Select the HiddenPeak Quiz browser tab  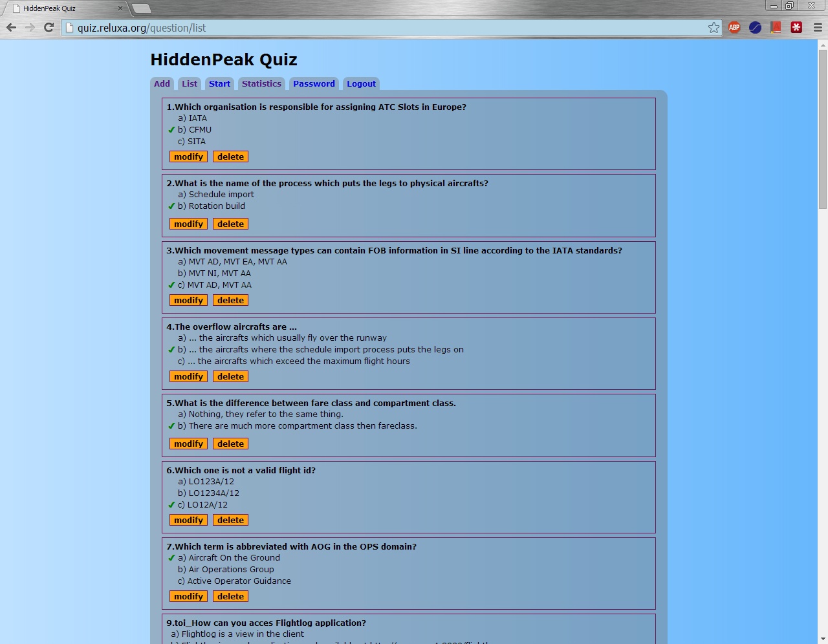tap(65, 8)
